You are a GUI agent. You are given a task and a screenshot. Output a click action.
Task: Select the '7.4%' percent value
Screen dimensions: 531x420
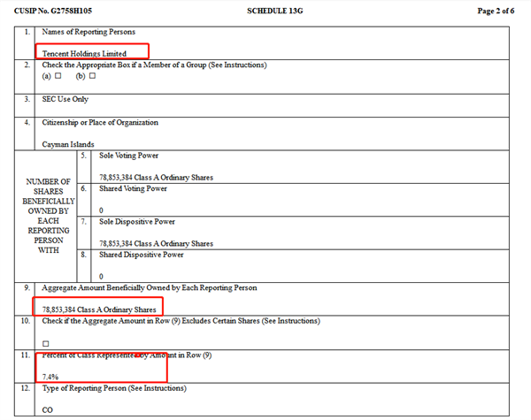(50, 377)
